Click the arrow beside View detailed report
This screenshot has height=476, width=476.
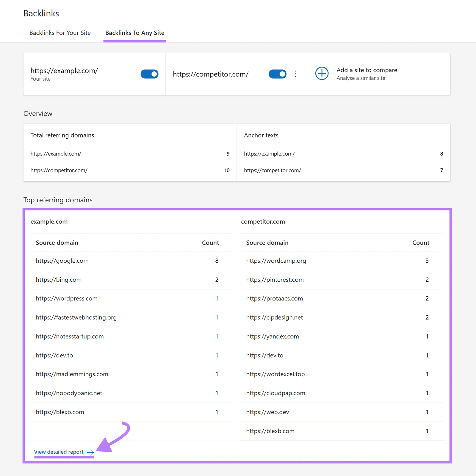click(90, 452)
